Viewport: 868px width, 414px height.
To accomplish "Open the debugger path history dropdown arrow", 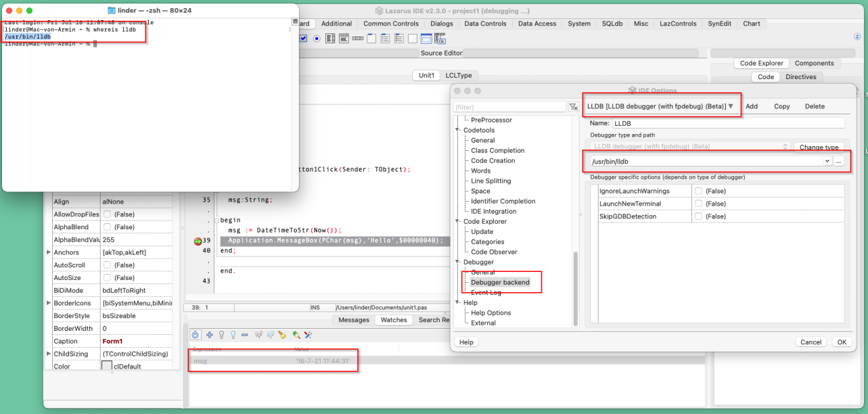I will click(x=827, y=162).
